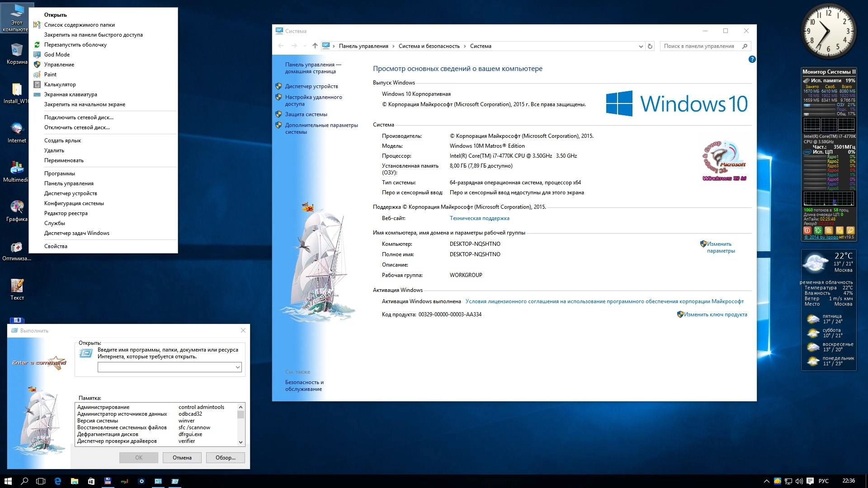This screenshot has width=868, height=488.
Task: Click the green restart icon in System Monitor gadget
Action: tap(818, 230)
